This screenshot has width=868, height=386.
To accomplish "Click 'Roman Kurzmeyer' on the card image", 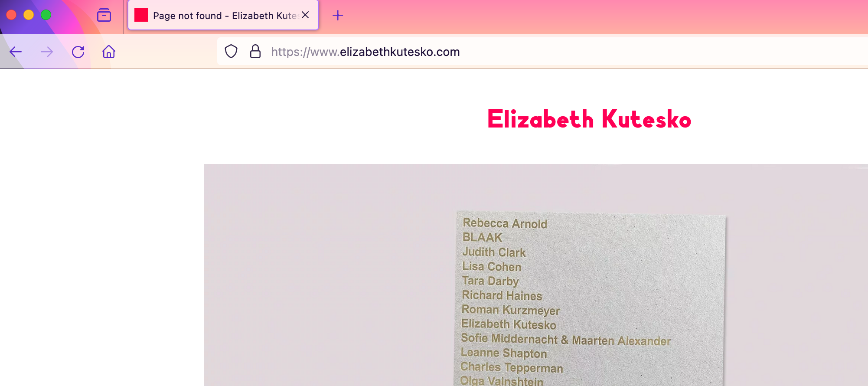I will [x=510, y=310].
